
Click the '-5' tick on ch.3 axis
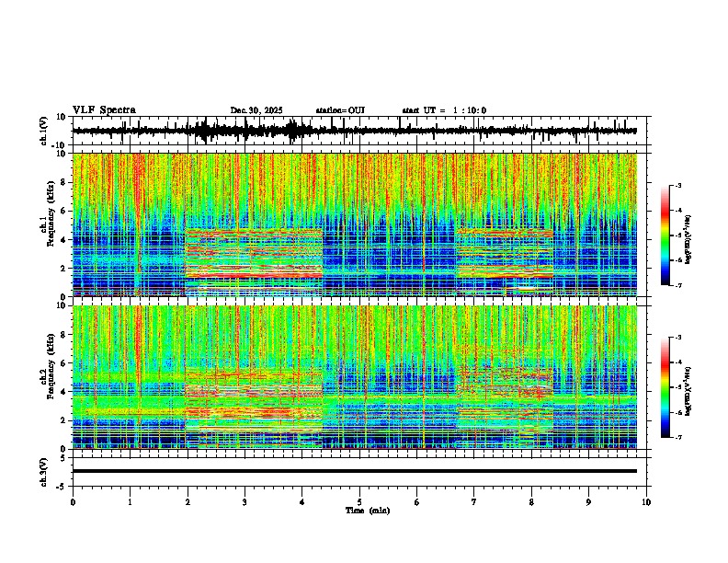pyautogui.click(x=63, y=486)
